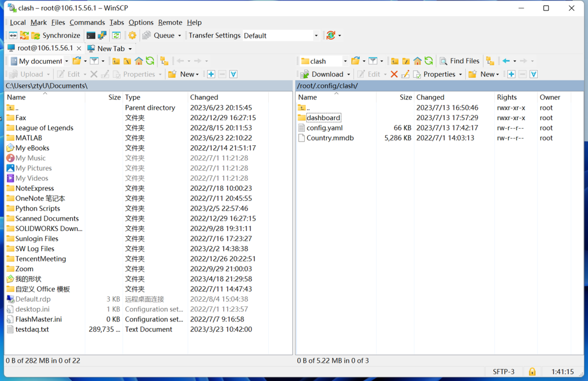This screenshot has height=381, width=588.
Task: Click the red remote Delete icon
Action: point(394,74)
